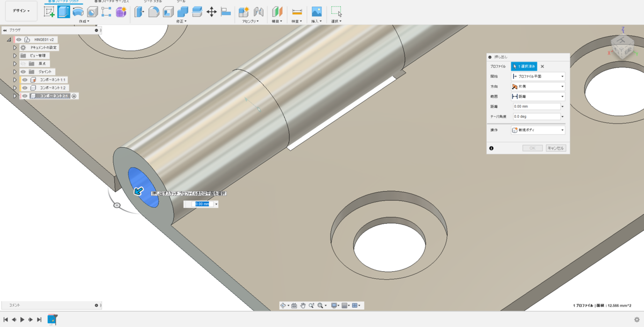
Task: Select the Extrude tool icon
Action: [64, 12]
